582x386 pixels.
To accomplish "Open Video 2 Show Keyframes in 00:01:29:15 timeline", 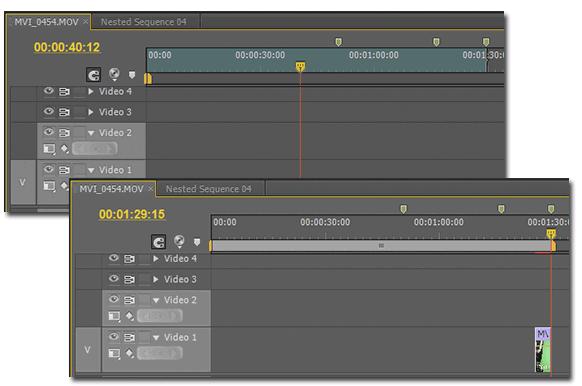I will [x=130, y=316].
